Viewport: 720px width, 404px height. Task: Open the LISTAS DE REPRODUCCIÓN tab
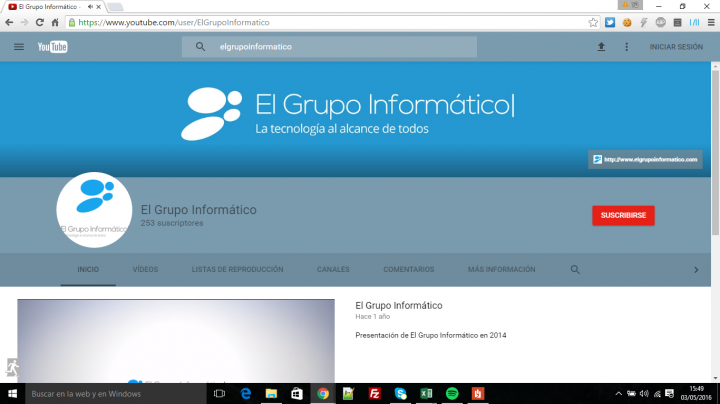click(237, 269)
